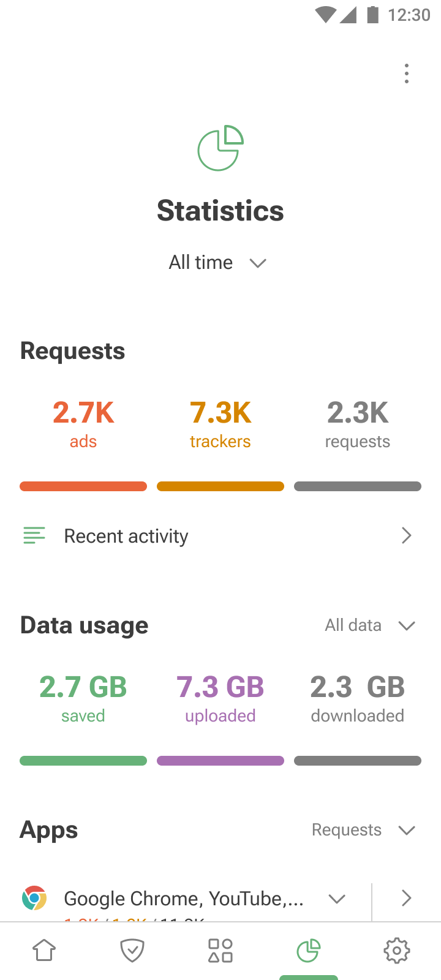Tap the Recent activity list icon
Screen dimensions: 441x980
tap(34, 536)
